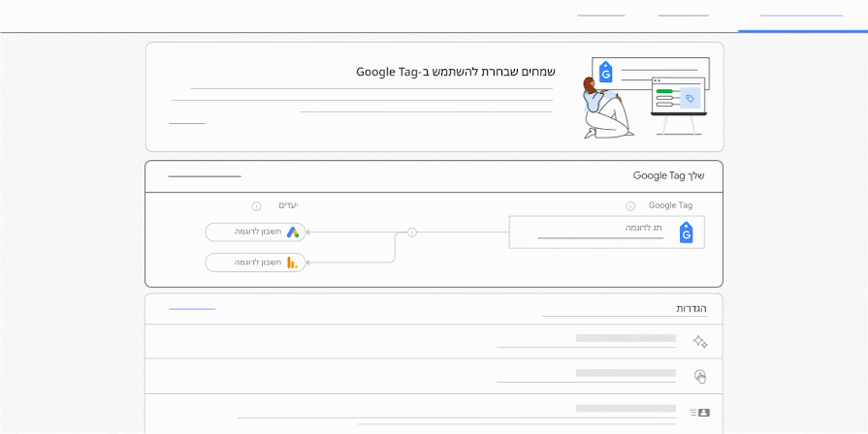
Task: Click the banner illustration of woman with tag
Action: click(646, 97)
